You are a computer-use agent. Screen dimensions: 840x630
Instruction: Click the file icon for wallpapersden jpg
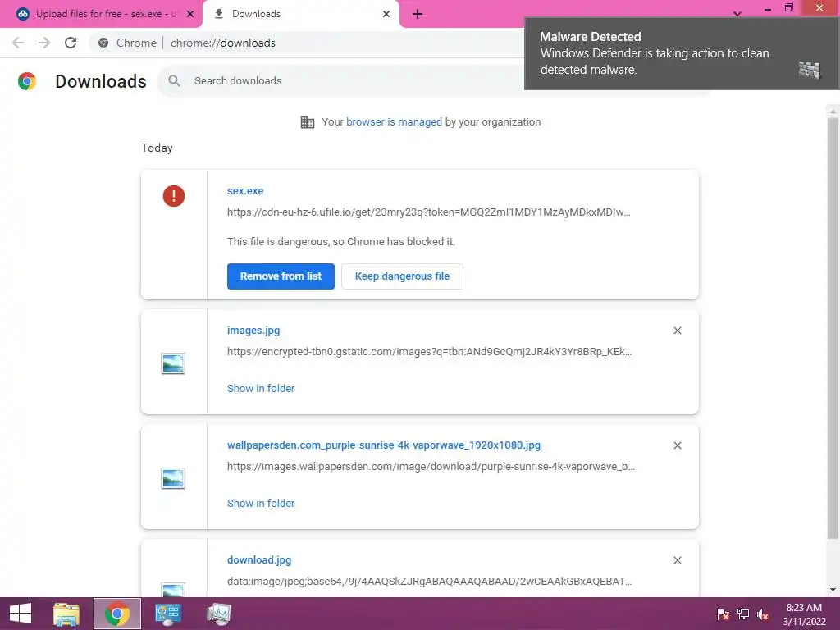click(x=173, y=478)
